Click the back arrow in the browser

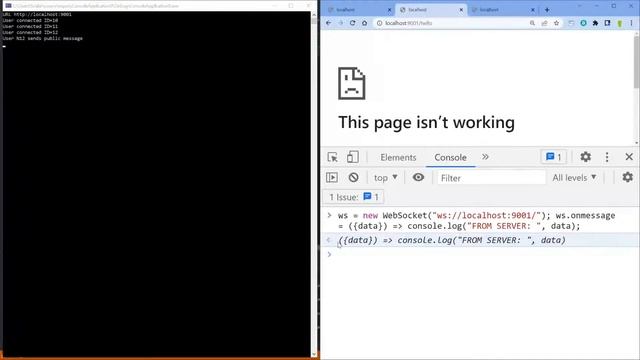329,23
